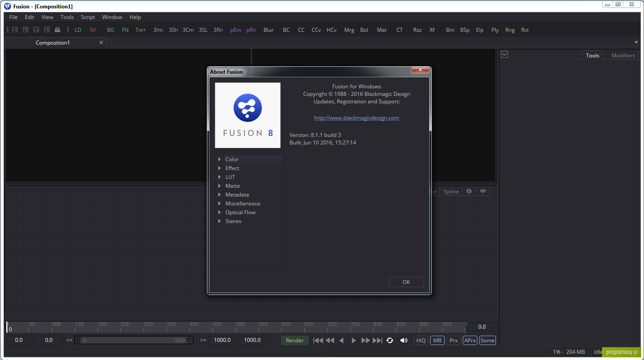Expand the Stereo category arrow
This screenshot has width=644, height=360.
pos(219,221)
